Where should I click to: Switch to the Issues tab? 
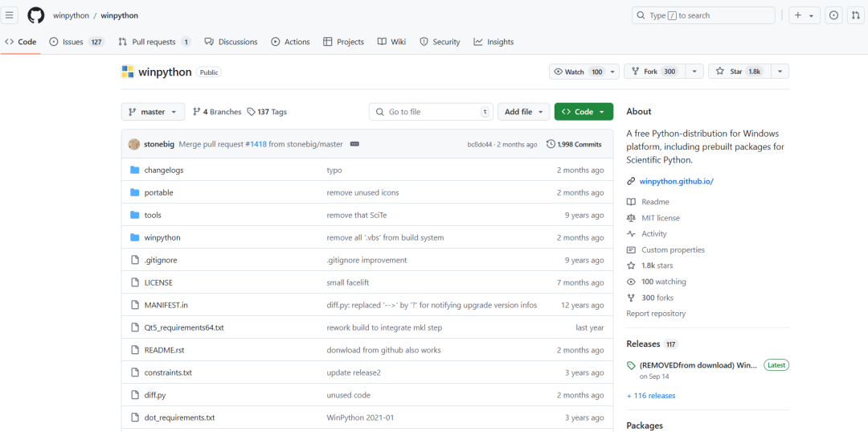(73, 42)
